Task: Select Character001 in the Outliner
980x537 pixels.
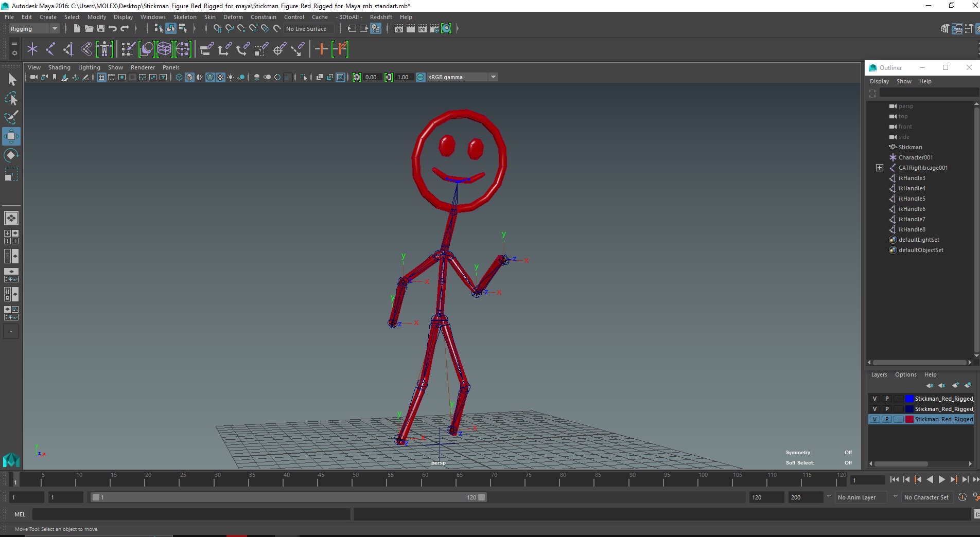Action: tap(915, 157)
